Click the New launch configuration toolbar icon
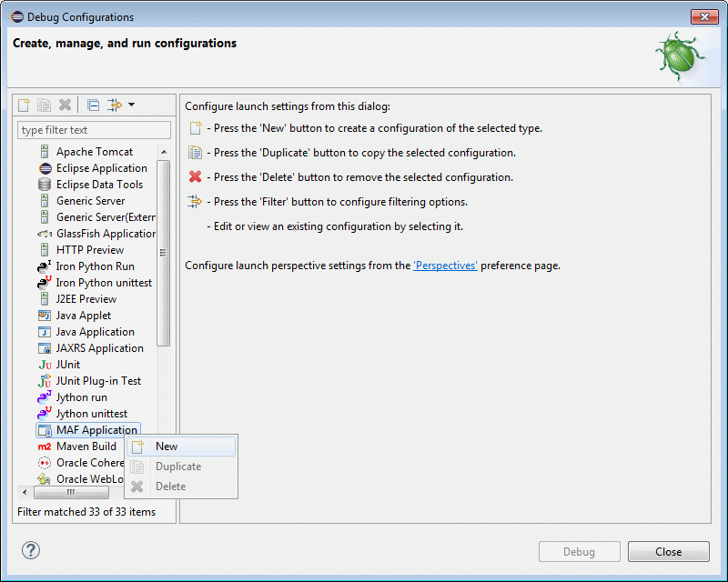The image size is (728, 582). click(x=24, y=105)
